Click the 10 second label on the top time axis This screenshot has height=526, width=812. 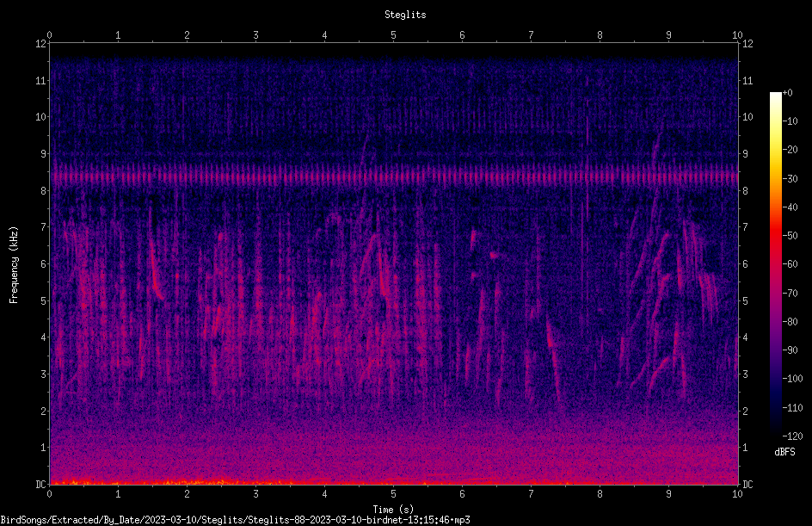click(x=737, y=35)
